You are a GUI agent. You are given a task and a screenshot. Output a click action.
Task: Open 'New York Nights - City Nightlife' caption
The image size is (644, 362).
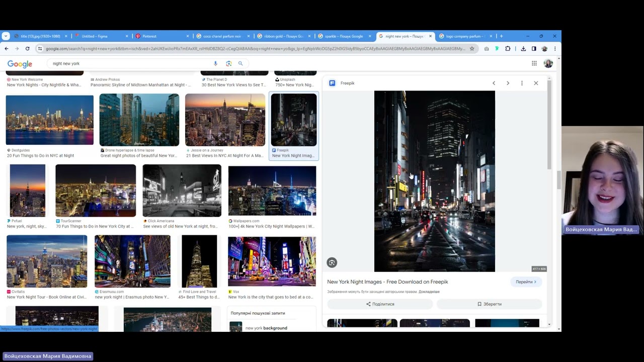tap(44, 85)
